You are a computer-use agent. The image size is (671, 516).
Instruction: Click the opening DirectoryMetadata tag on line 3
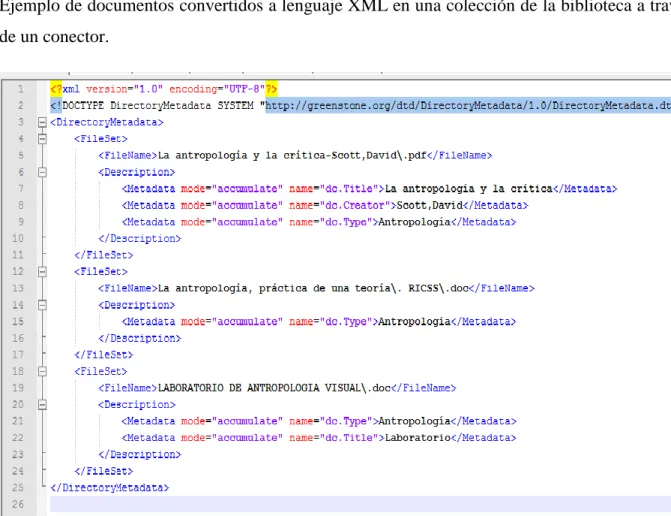(x=107, y=122)
